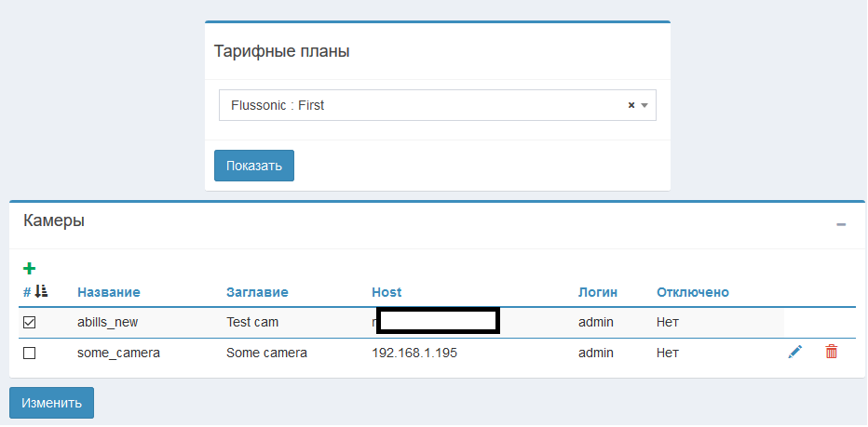The image size is (868, 427).
Task: Clear the Flussonic : First selection with x
Action: tap(631, 106)
